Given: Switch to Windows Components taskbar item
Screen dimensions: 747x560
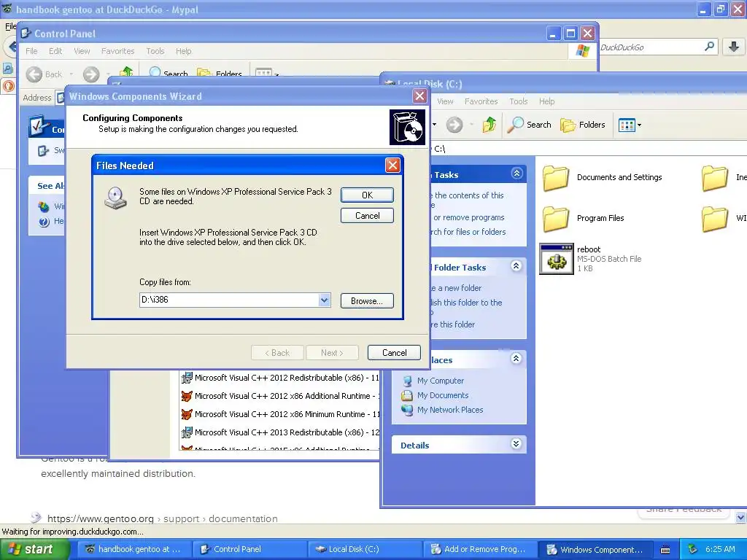Looking at the screenshot, I should (x=594, y=550).
